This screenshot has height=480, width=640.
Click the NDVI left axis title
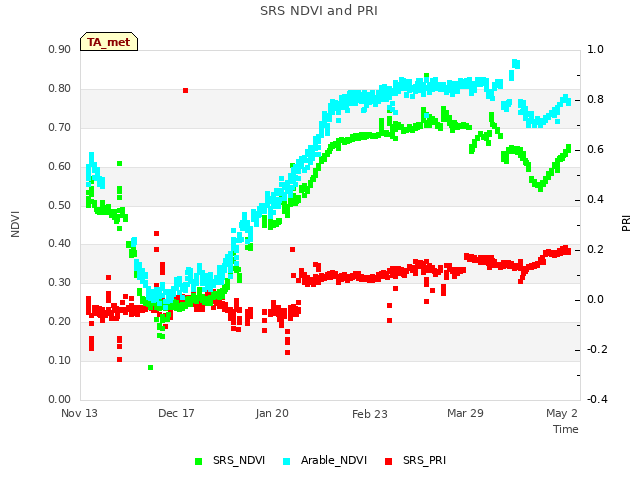(15, 224)
